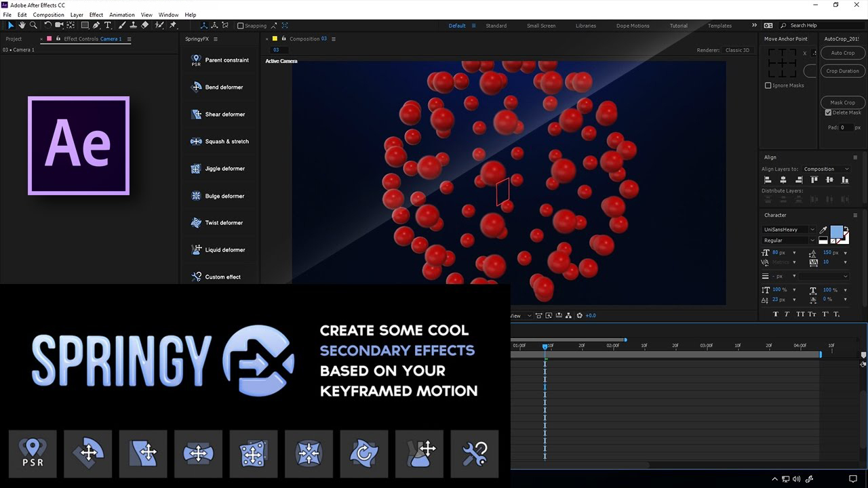
Task: Select the Rotation tool
Action: tap(48, 25)
